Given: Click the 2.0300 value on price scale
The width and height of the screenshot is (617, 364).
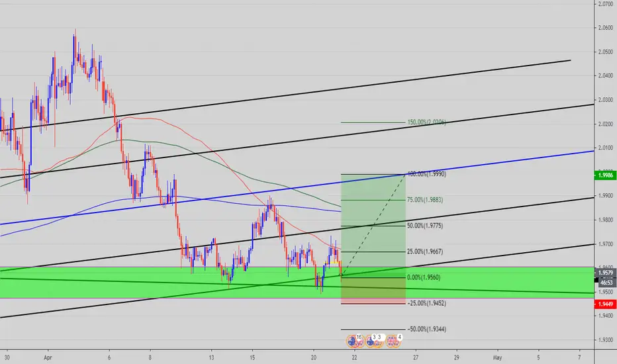Looking at the screenshot, I should [x=605, y=100].
